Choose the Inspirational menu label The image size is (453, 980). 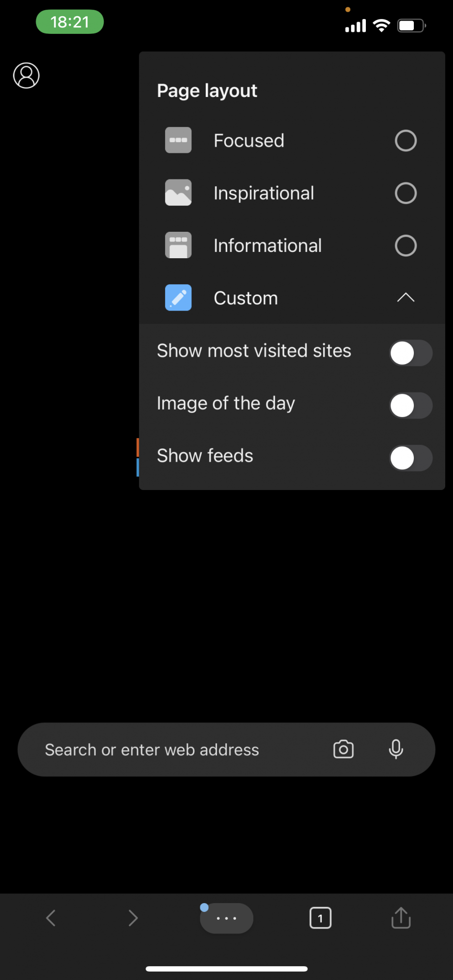click(264, 193)
